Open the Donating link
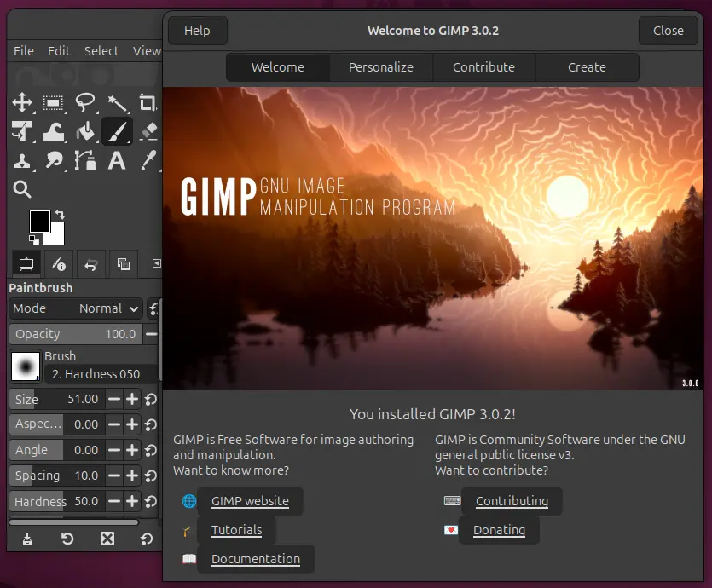This screenshot has width=712, height=588. [499, 530]
